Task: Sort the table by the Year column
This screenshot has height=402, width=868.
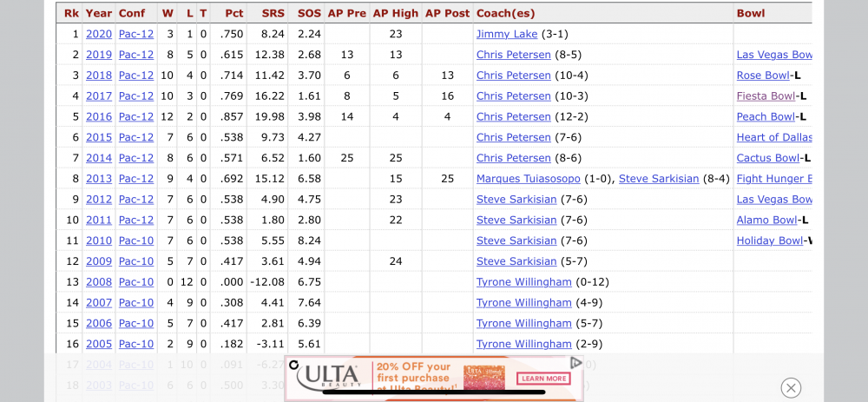Action: click(99, 13)
